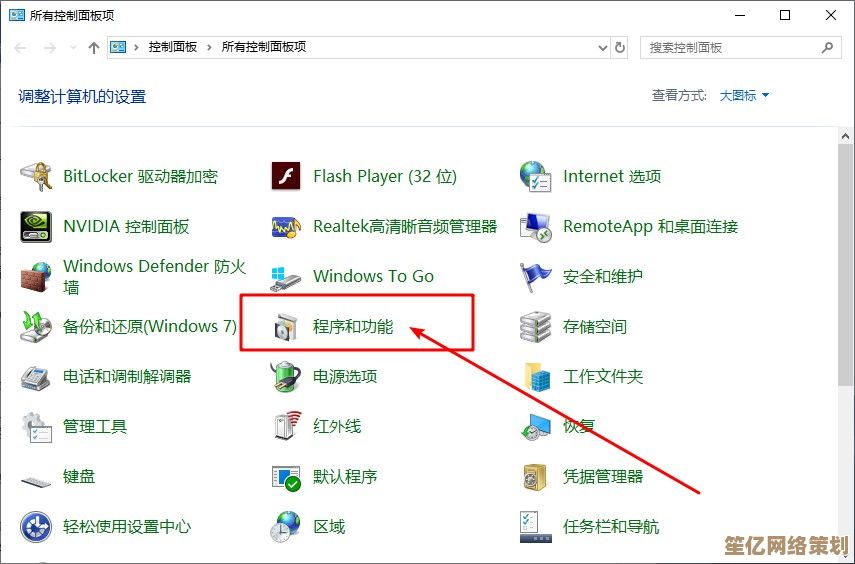Expand the 大图标 view mode dropdown
This screenshot has width=855, height=564.
coord(745,96)
